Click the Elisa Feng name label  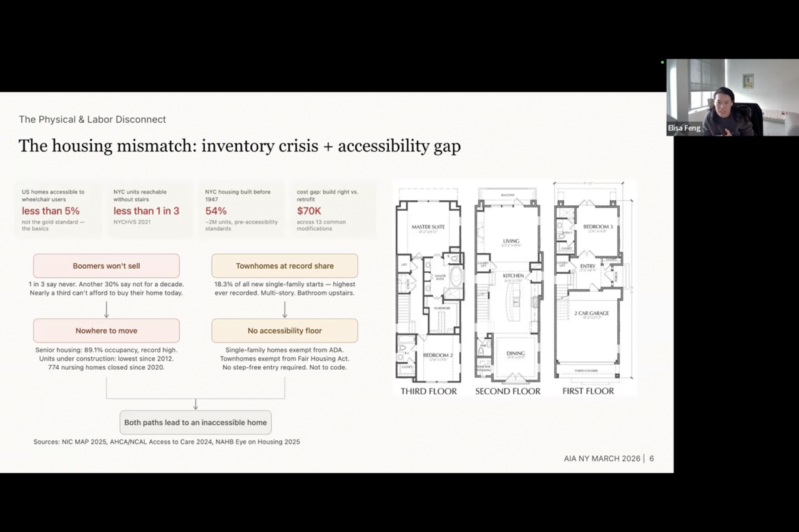coord(684,128)
